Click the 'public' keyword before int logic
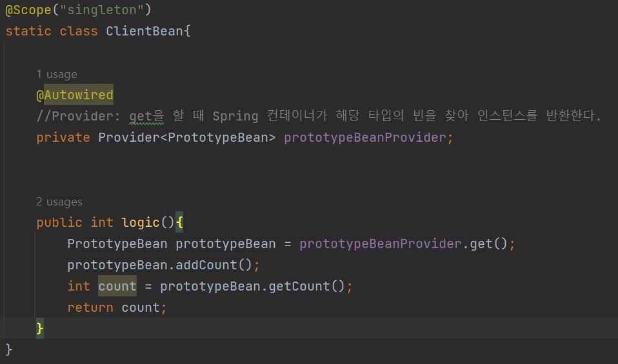The image size is (618, 364). pyautogui.click(x=59, y=222)
